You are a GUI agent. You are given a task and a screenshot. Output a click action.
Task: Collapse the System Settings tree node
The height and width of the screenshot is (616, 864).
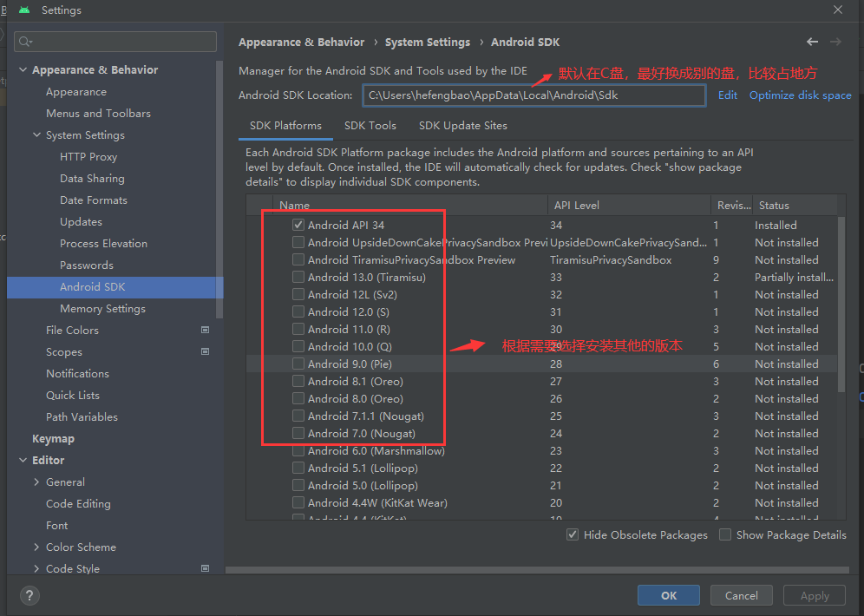(36, 135)
